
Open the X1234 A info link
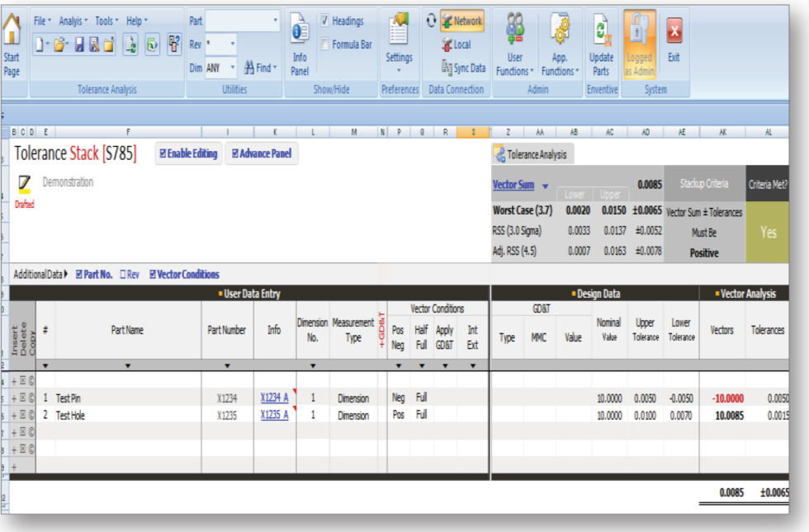coord(274,398)
